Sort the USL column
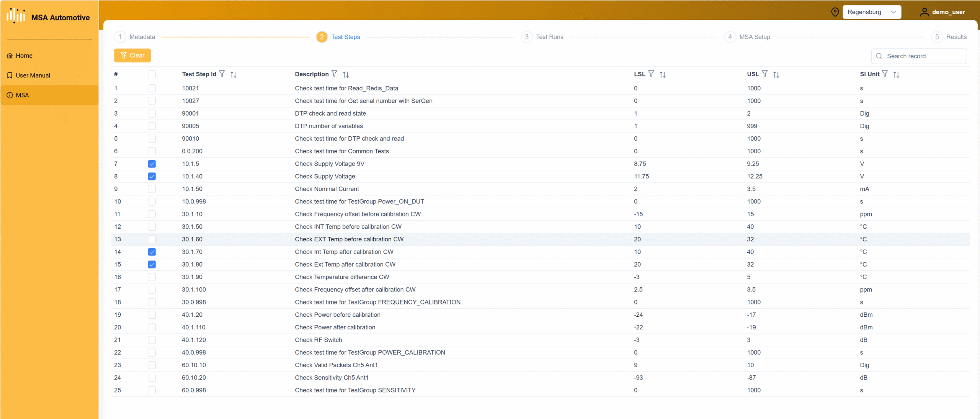Viewport: 980px width, 419px height. (x=776, y=74)
